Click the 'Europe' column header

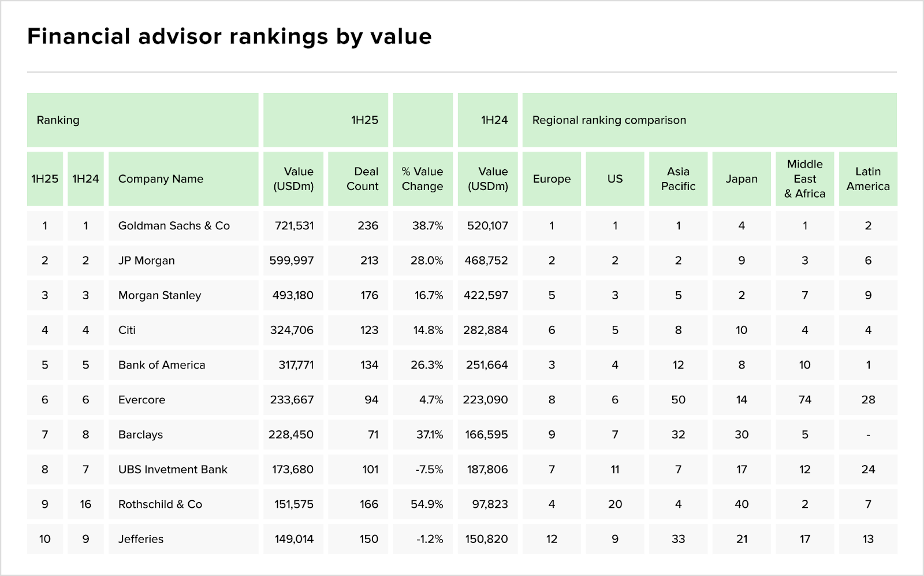point(552,179)
